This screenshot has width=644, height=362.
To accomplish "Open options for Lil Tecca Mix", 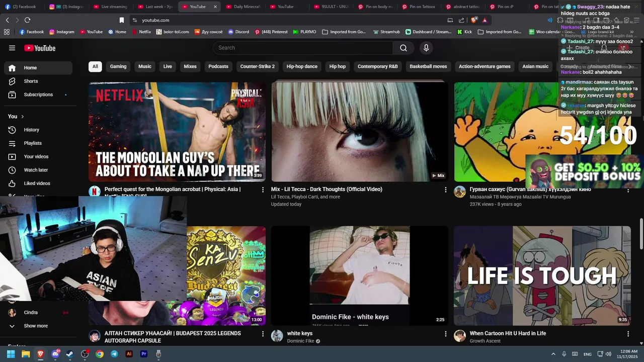I will pos(445,190).
